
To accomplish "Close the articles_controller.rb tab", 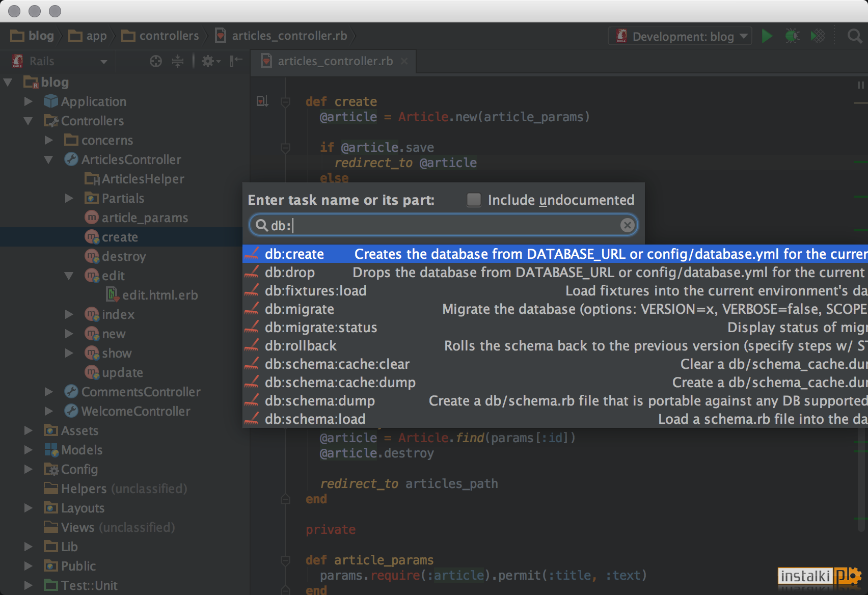I will [x=404, y=62].
